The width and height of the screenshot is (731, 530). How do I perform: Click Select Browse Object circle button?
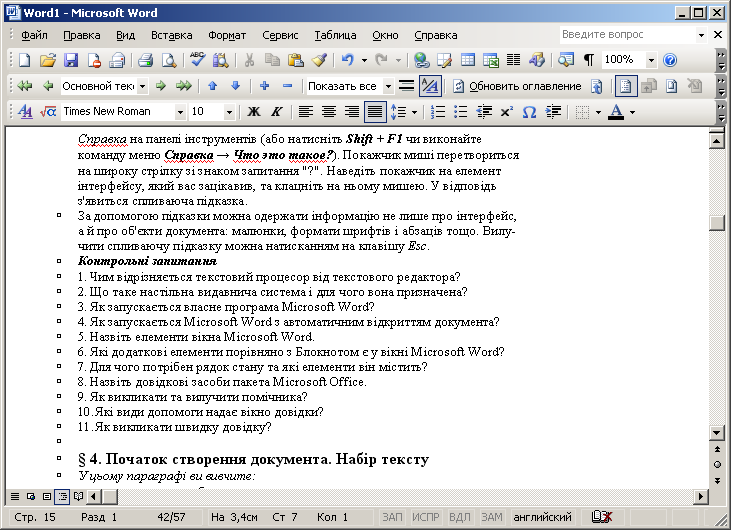pos(717,465)
